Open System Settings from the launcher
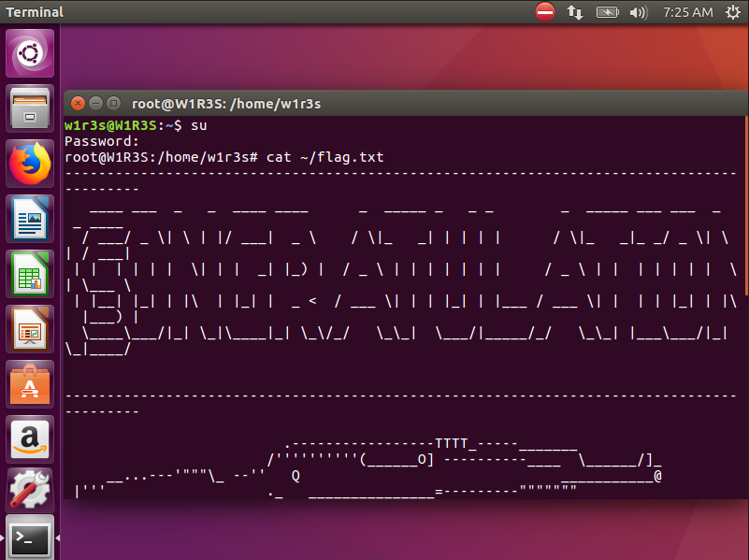This screenshot has width=749, height=560. point(30,493)
